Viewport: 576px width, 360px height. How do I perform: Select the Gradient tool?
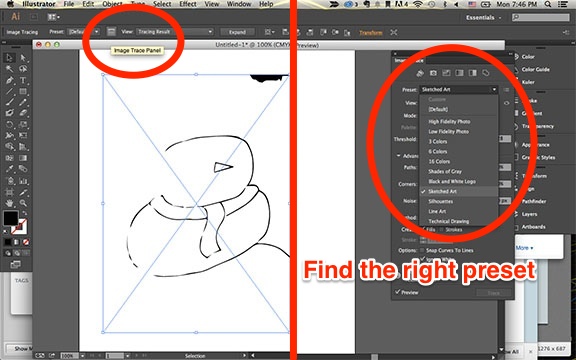(x=23, y=158)
